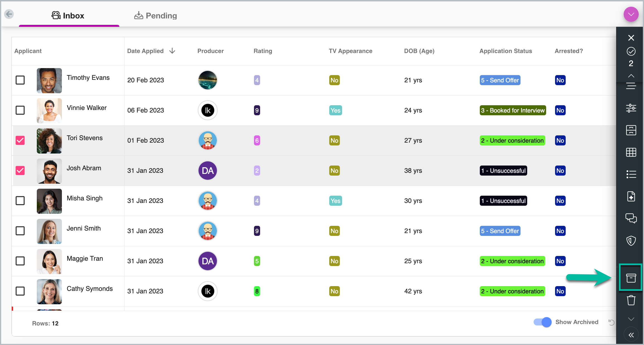Open the purple chevron dropdown menu
The height and width of the screenshot is (345, 644).
point(631,14)
